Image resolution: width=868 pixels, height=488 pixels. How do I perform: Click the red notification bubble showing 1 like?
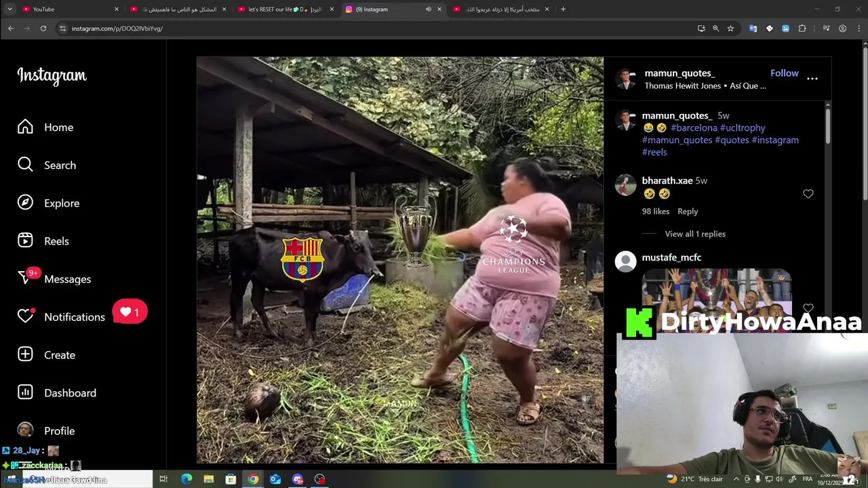[130, 312]
